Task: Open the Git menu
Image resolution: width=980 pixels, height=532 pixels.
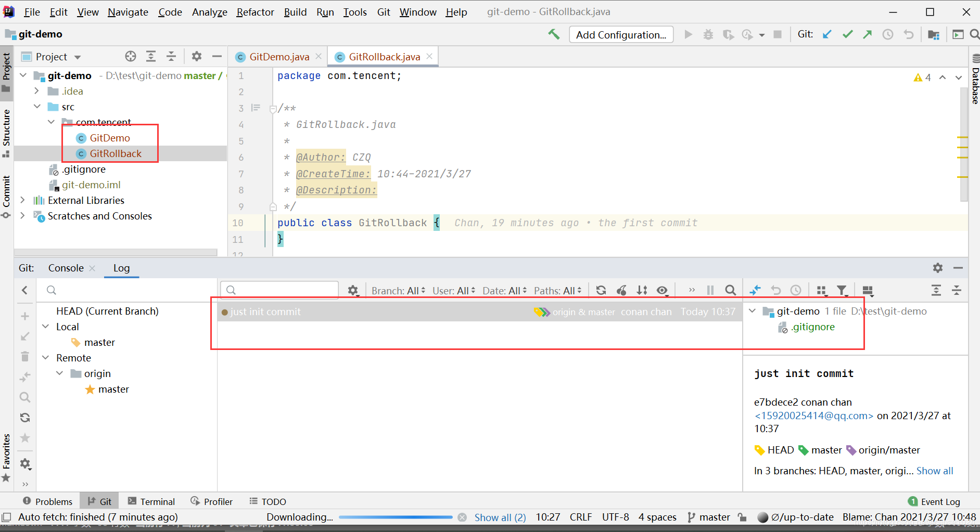Action: click(x=384, y=12)
